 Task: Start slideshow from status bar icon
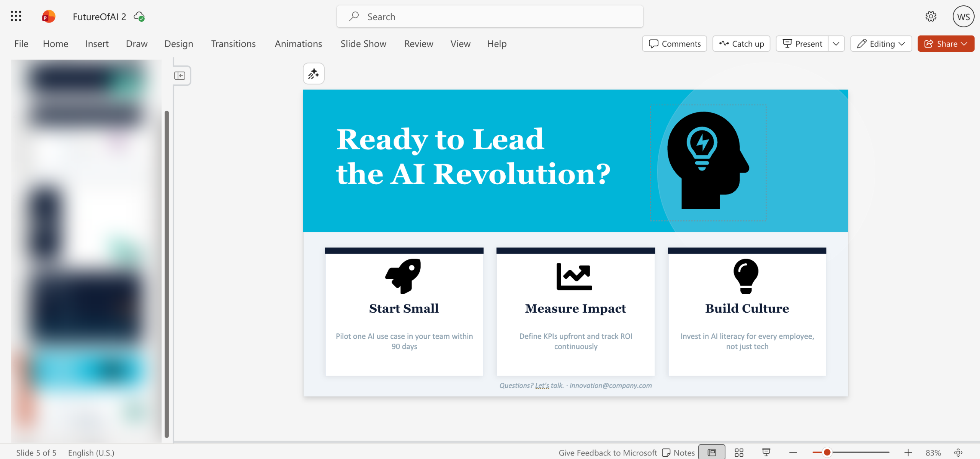tap(766, 452)
